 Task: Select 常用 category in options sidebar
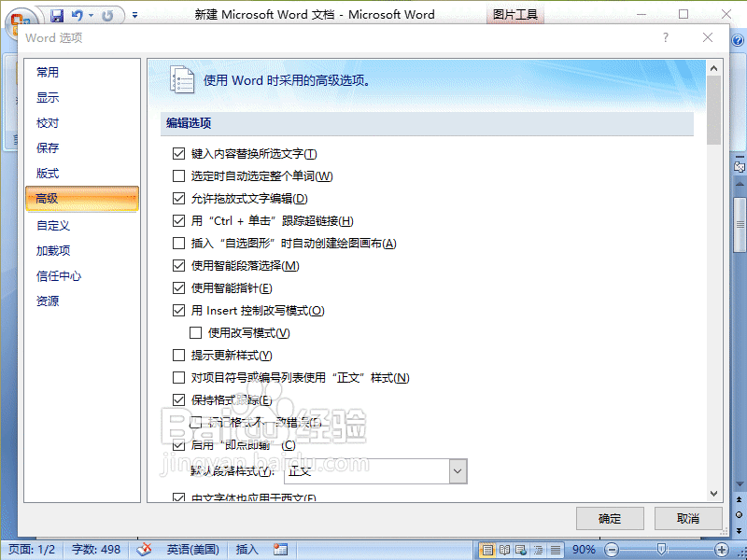pyautogui.click(x=82, y=73)
